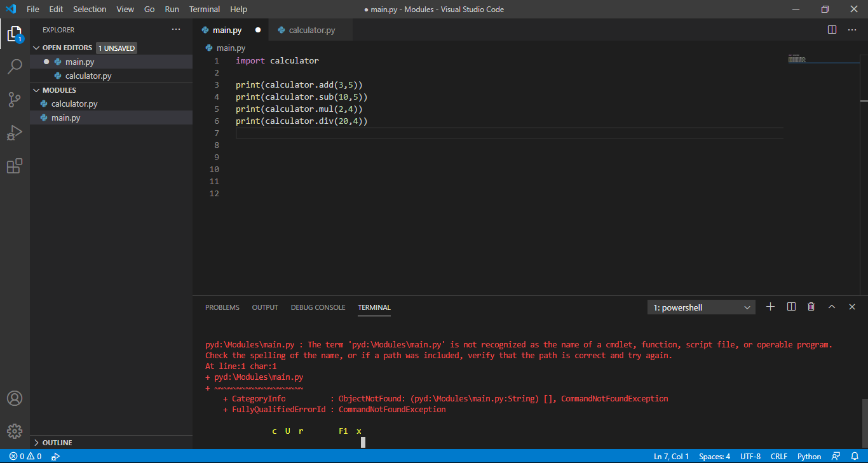
Task: Kill the terminal with trash icon
Action: click(811, 307)
